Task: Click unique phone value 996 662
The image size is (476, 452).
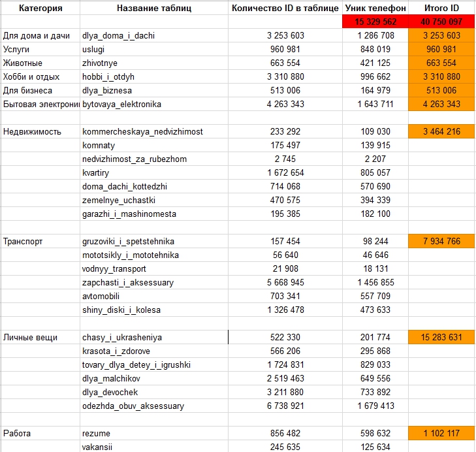Action: [x=375, y=76]
